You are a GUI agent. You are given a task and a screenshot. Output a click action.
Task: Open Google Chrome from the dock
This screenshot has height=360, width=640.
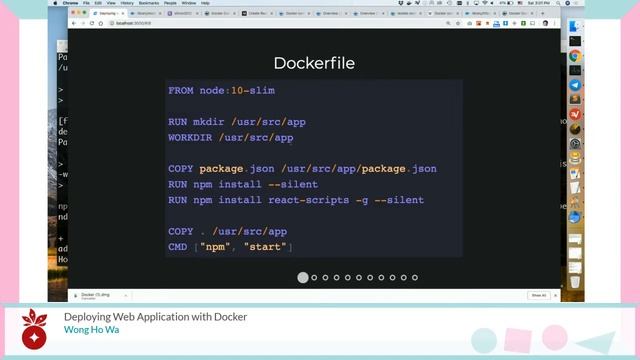tap(575, 56)
